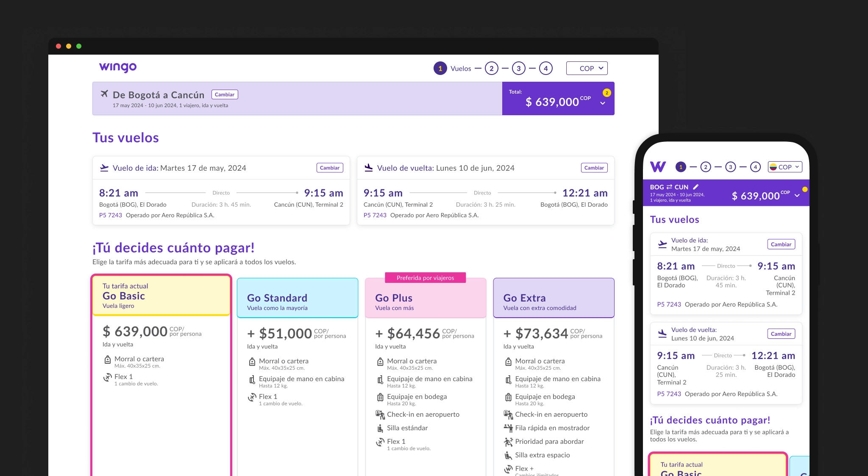
Task: Click Cambiar on desktop Vuelo de vuelta card
Action: [x=594, y=168]
